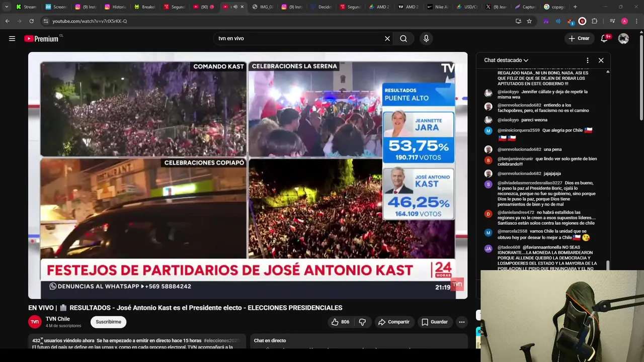Click the live video player
Screen dimensions: 644x362
click(x=248, y=175)
